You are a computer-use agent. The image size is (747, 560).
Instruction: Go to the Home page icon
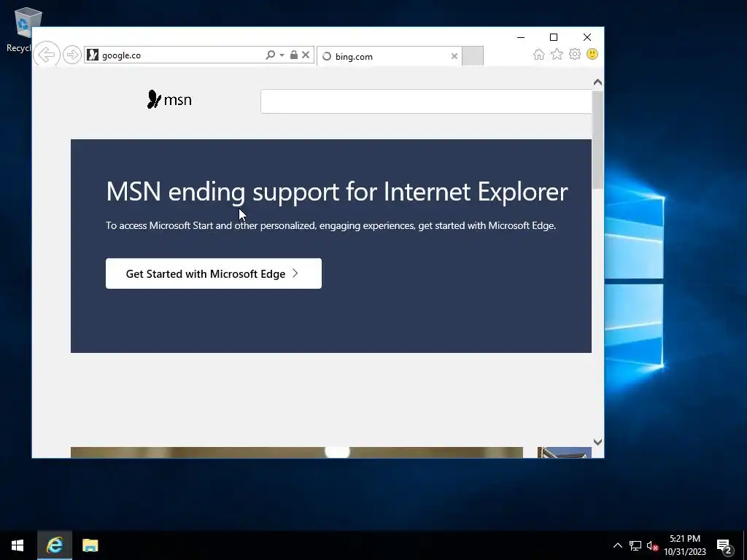pos(539,54)
